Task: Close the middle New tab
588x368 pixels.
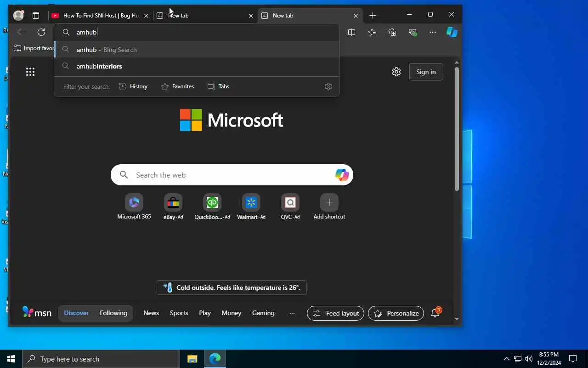Action: 251,16
